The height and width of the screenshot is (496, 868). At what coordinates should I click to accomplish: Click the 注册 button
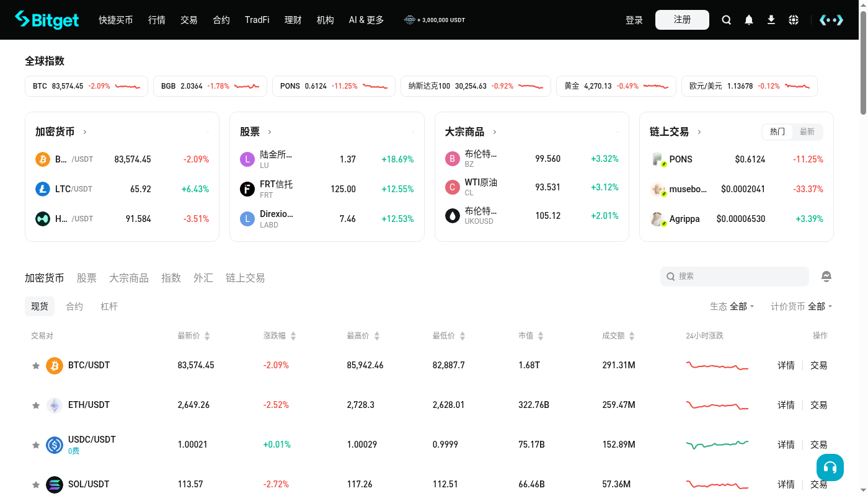click(x=682, y=20)
